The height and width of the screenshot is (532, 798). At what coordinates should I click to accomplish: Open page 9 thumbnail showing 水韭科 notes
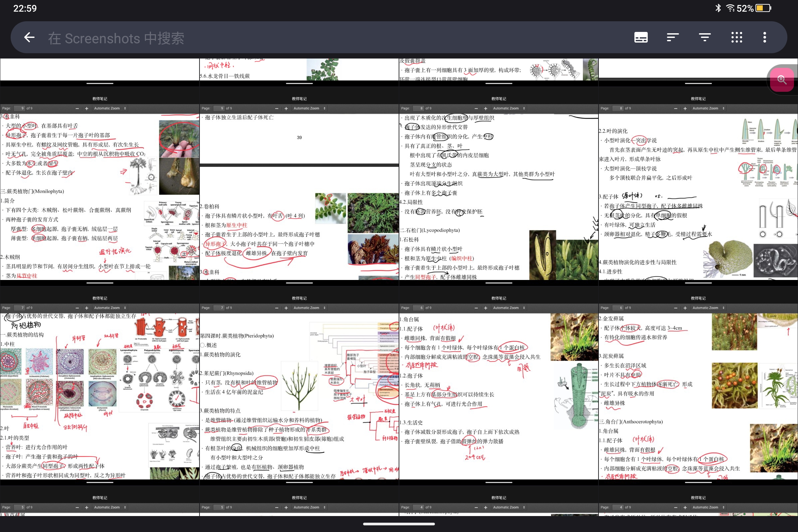tap(100, 186)
